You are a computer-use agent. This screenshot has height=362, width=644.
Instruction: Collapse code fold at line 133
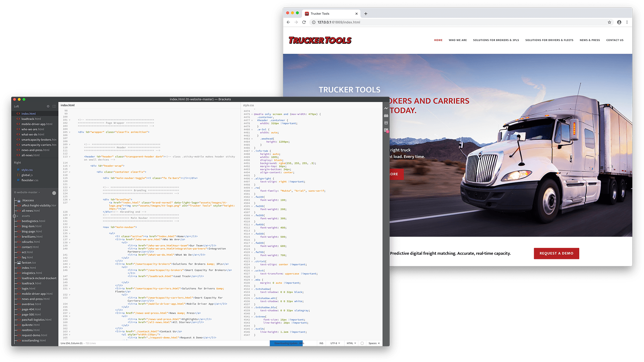point(70,227)
